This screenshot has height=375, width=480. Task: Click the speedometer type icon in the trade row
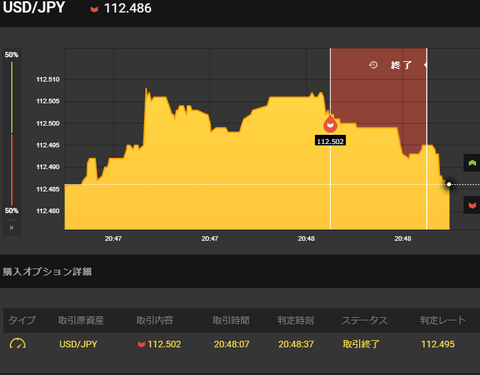[18, 343]
